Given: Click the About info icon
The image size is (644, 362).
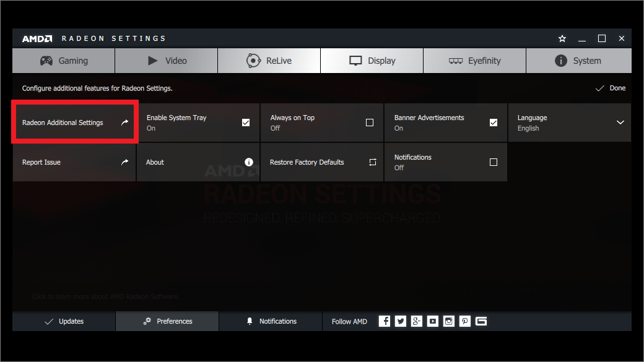Looking at the screenshot, I should click(x=249, y=162).
